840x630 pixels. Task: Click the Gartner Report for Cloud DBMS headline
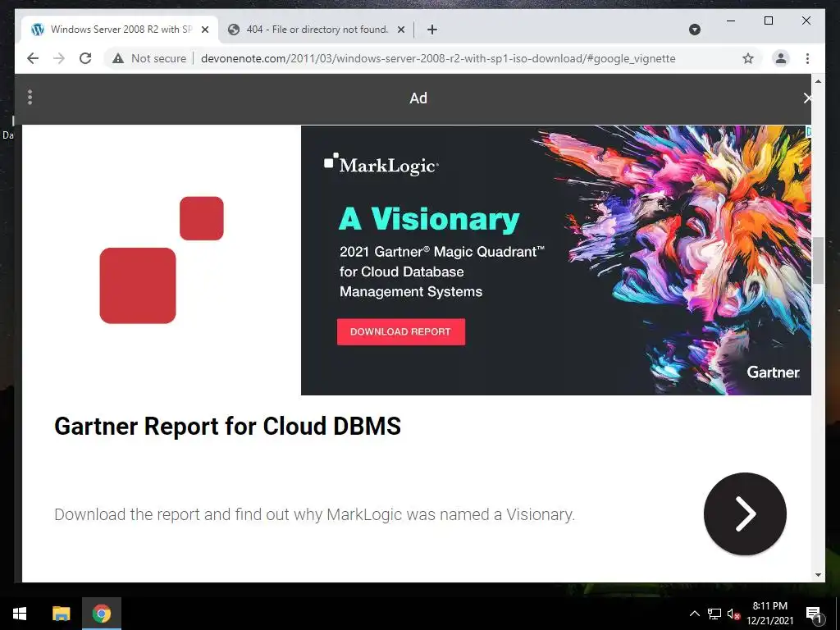pyautogui.click(x=228, y=427)
